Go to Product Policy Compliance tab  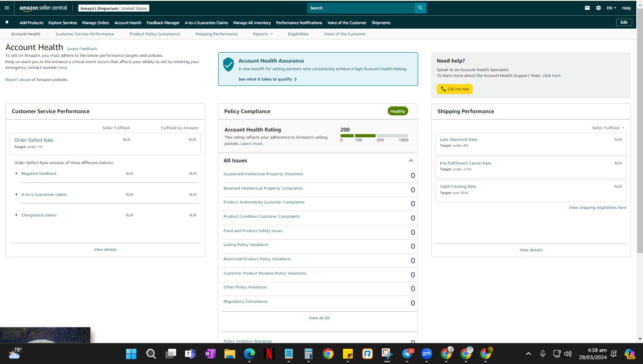tap(155, 34)
